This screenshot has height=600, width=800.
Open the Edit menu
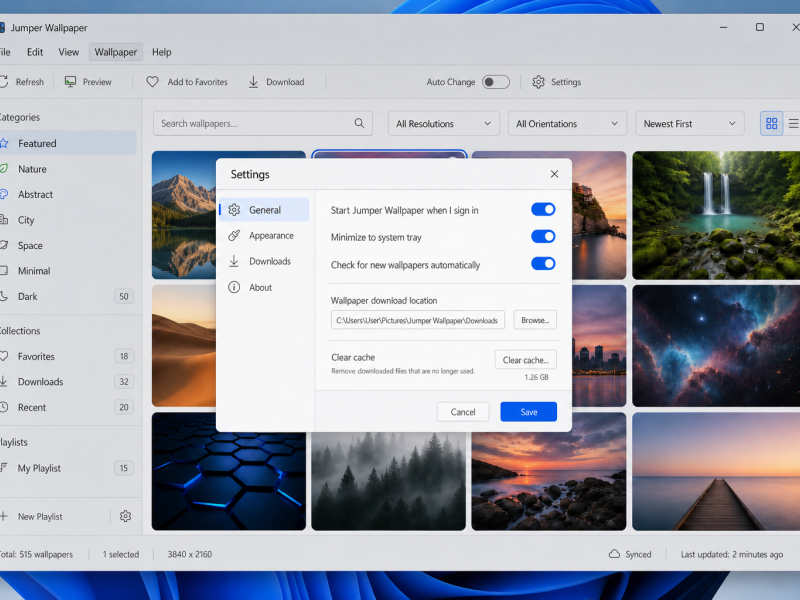(35, 52)
